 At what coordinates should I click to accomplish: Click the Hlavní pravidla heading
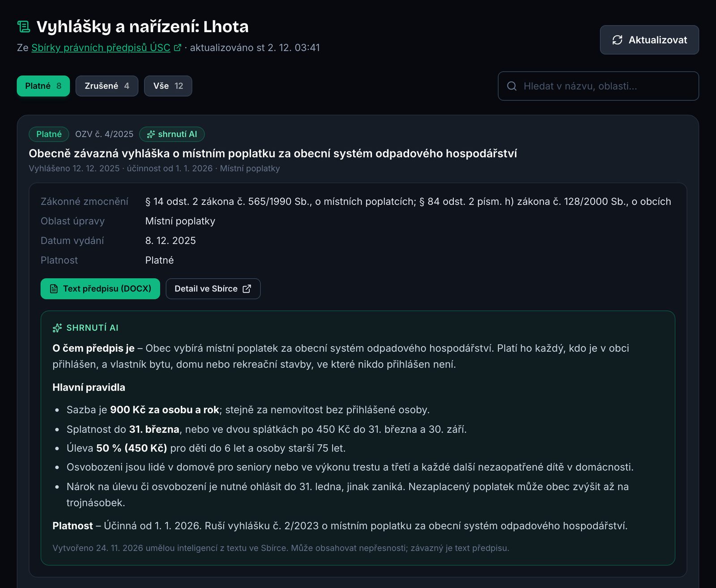tap(89, 388)
